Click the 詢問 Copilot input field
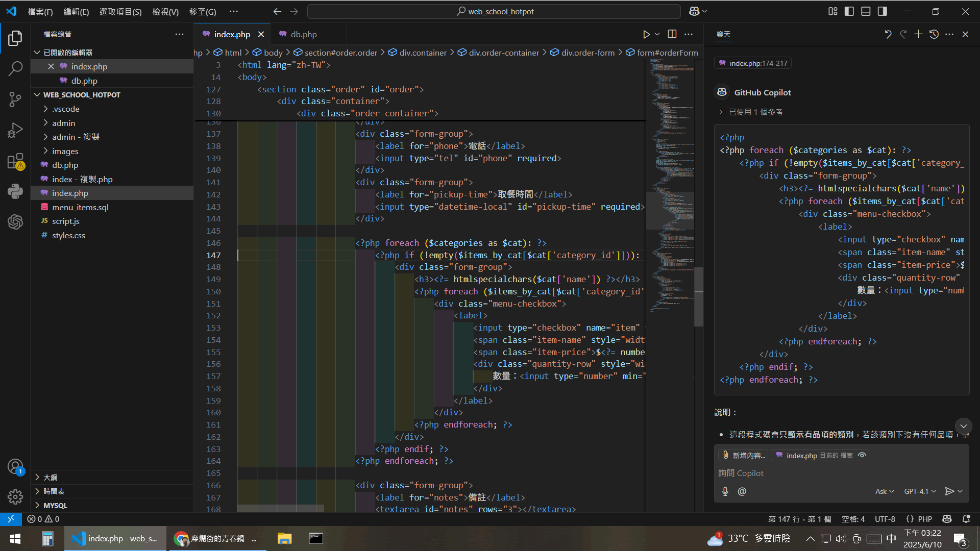This screenshot has width=980, height=551. pos(837,473)
